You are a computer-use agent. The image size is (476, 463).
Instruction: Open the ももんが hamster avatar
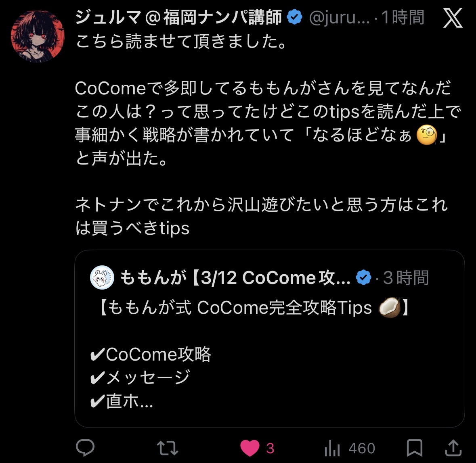(102, 277)
